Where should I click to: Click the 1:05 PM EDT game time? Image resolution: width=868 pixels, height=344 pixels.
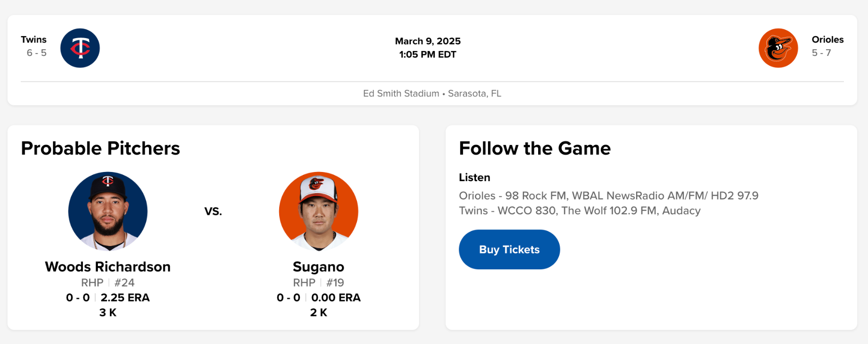click(428, 54)
